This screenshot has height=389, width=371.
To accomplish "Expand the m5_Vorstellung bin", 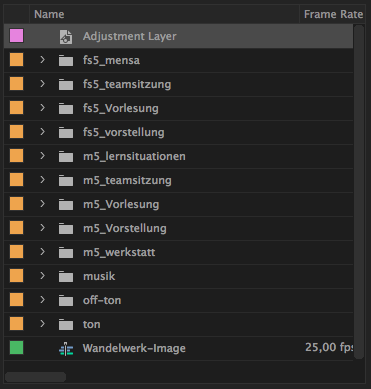I will click(42, 228).
